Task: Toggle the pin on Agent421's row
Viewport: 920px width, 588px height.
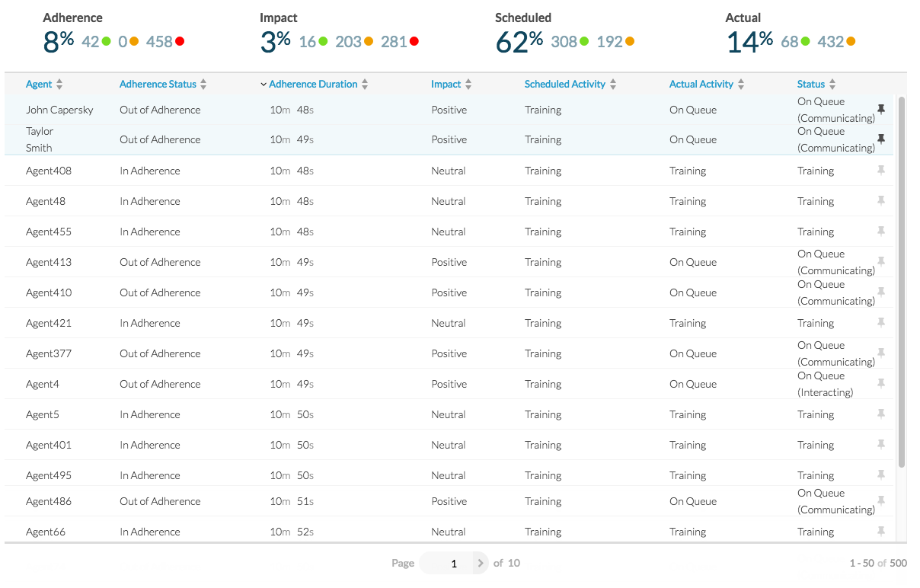Action: pos(881,322)
